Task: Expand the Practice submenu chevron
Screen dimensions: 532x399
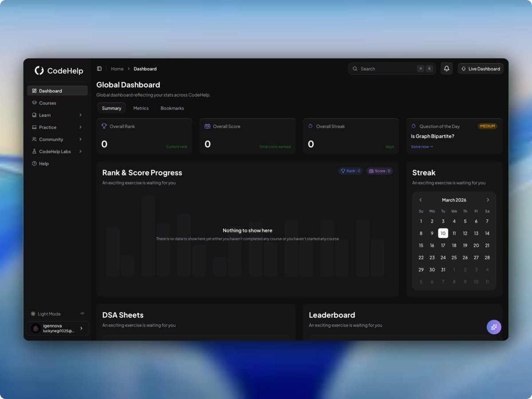Action: tap(80, 127)
